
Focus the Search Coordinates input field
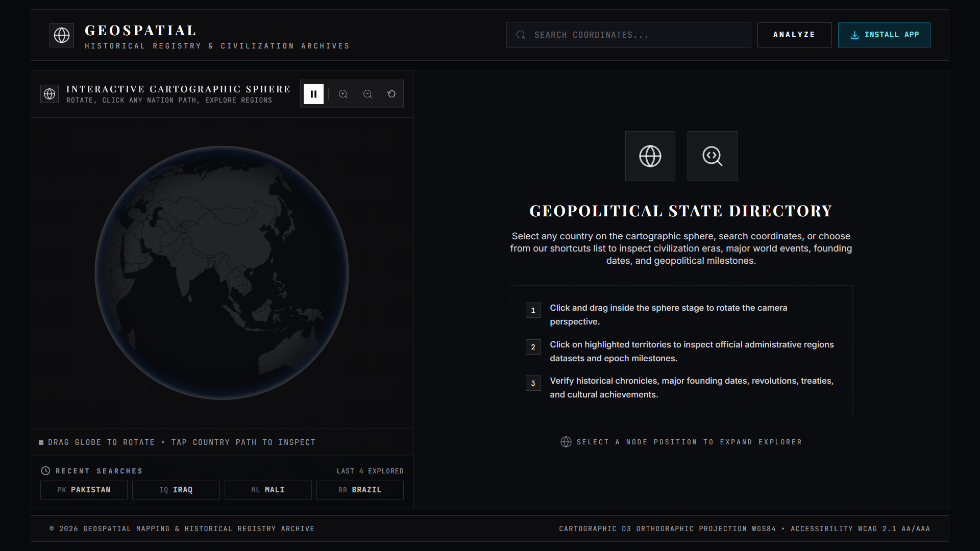point(628,35)
